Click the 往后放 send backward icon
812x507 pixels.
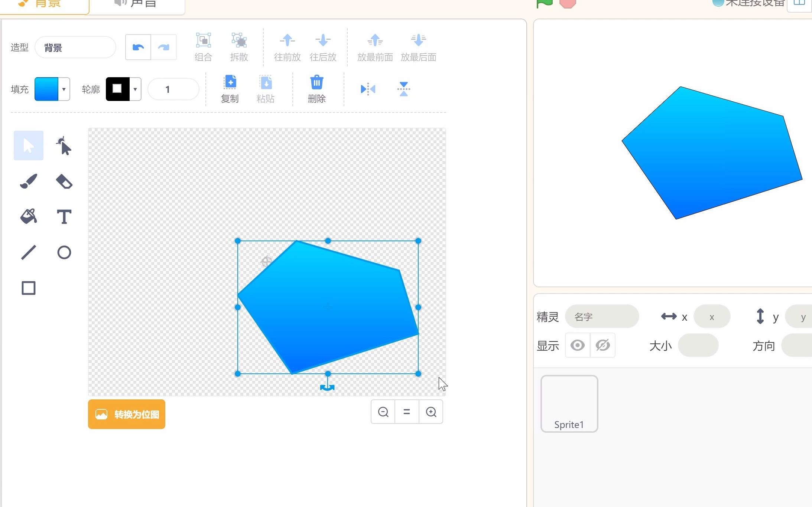click(323, 40)
